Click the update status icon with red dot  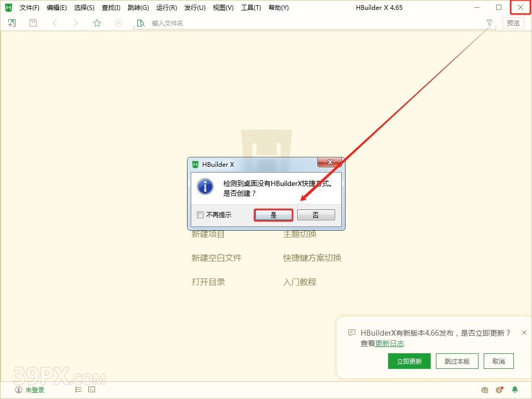499,390
